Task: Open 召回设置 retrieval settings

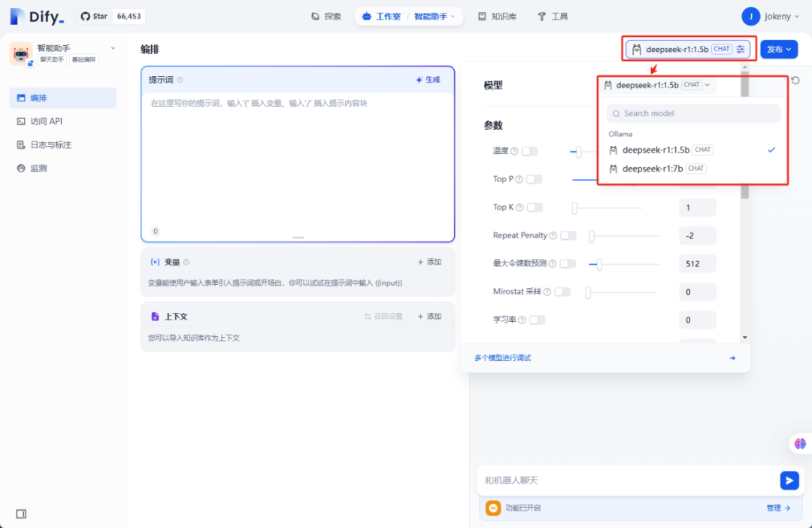Action: (x=383, y=317)
